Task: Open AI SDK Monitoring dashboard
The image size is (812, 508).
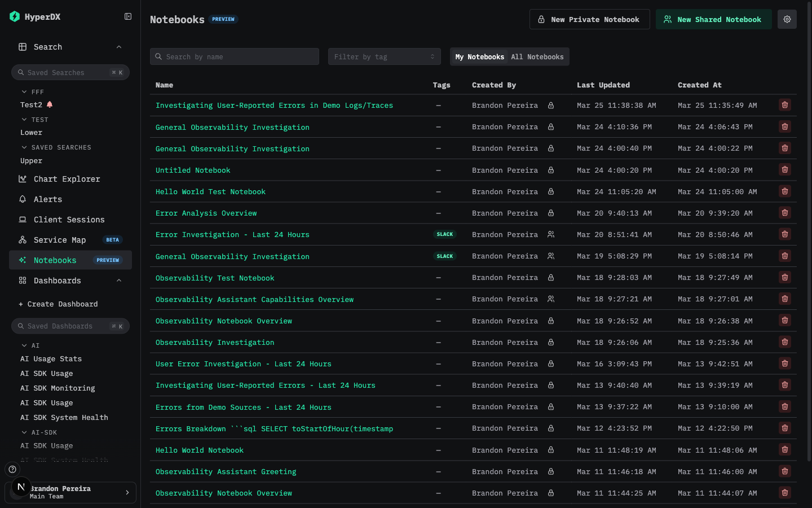Action: click(x=58, y=388)
